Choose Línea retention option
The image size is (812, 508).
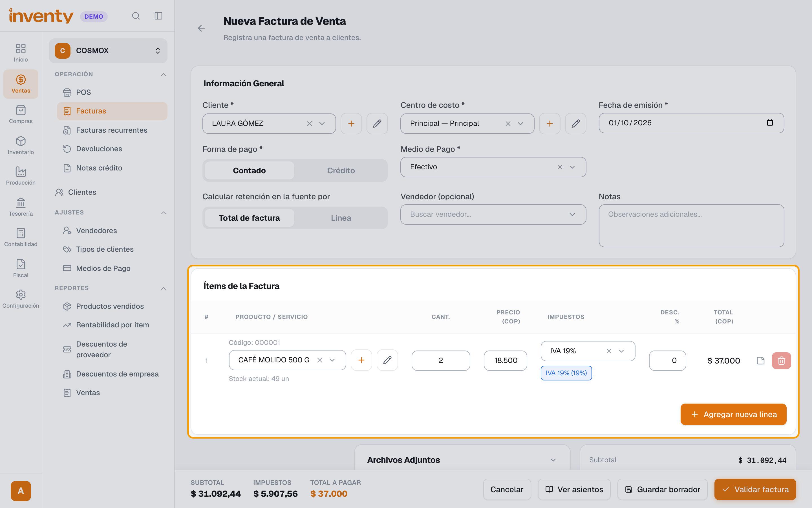point(341,218)
